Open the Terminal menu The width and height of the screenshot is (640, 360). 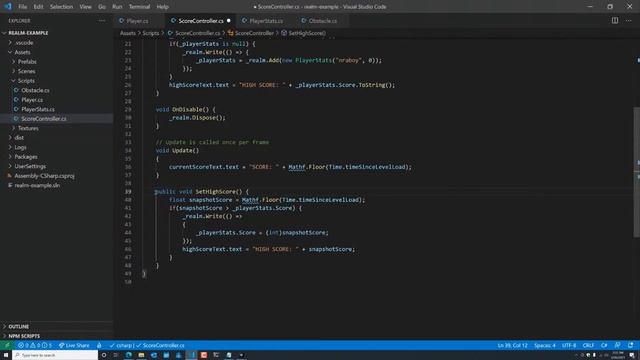[139, 7]
